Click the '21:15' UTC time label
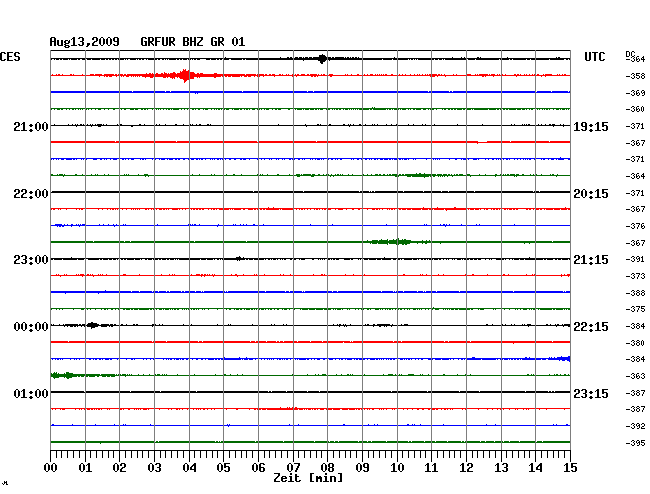The image size is (650, 494). click(591, 260)
